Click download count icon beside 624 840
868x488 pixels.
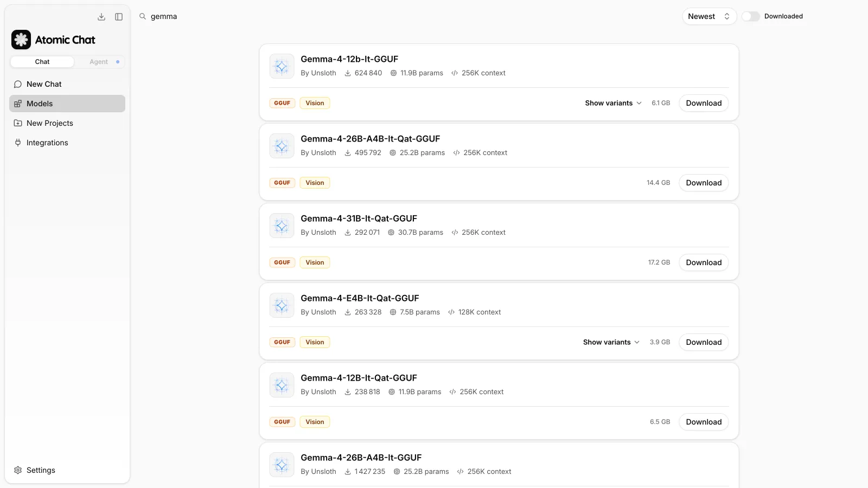348,73
